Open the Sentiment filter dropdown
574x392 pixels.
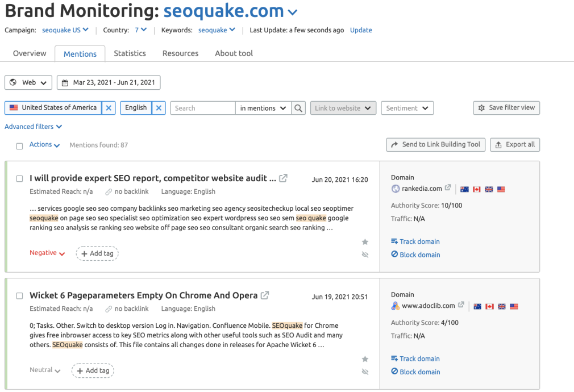coord(407,108)
